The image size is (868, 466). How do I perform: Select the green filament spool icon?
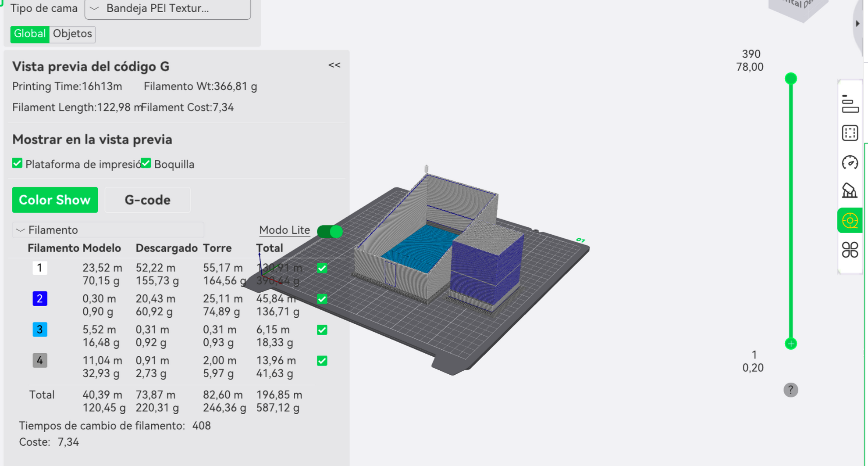(850, 220)
